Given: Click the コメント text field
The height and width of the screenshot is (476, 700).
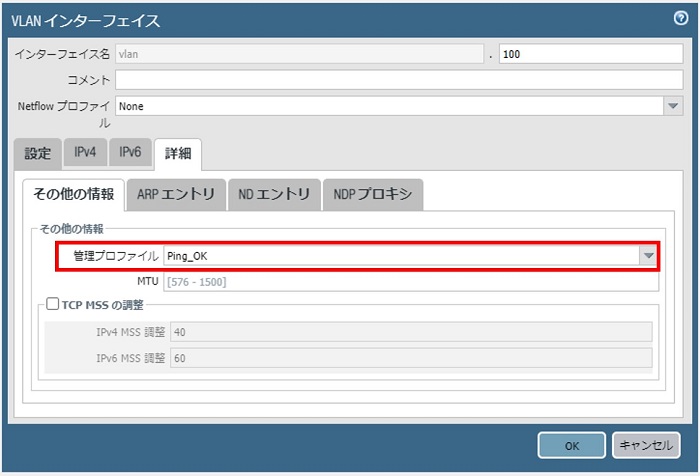Looking at the screenshot, I should click(x=399, y=80).
